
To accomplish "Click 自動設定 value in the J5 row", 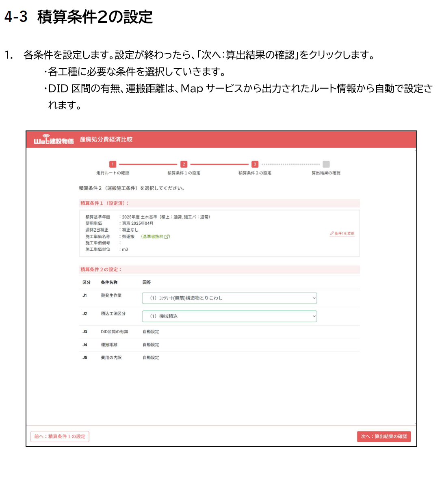I will tap(151, 358).
